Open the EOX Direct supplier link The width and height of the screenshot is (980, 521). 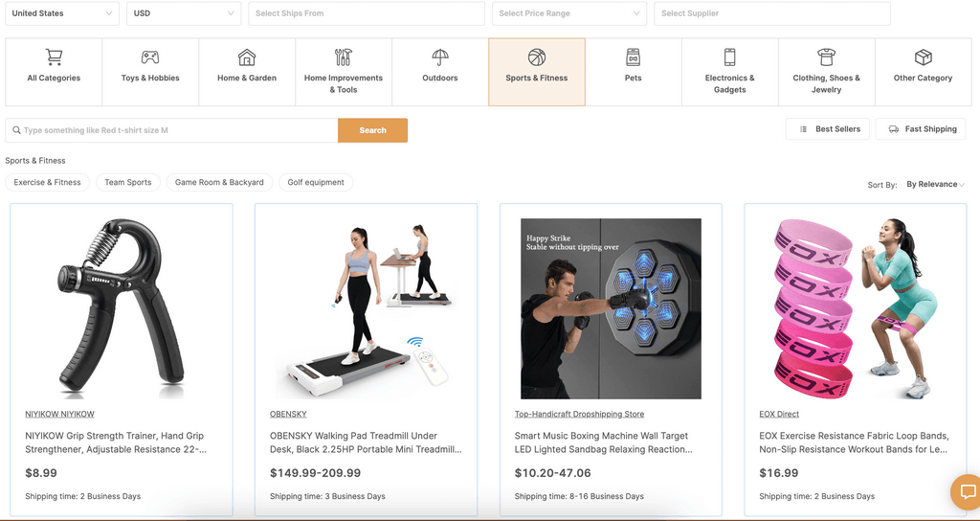click(779, 414)
